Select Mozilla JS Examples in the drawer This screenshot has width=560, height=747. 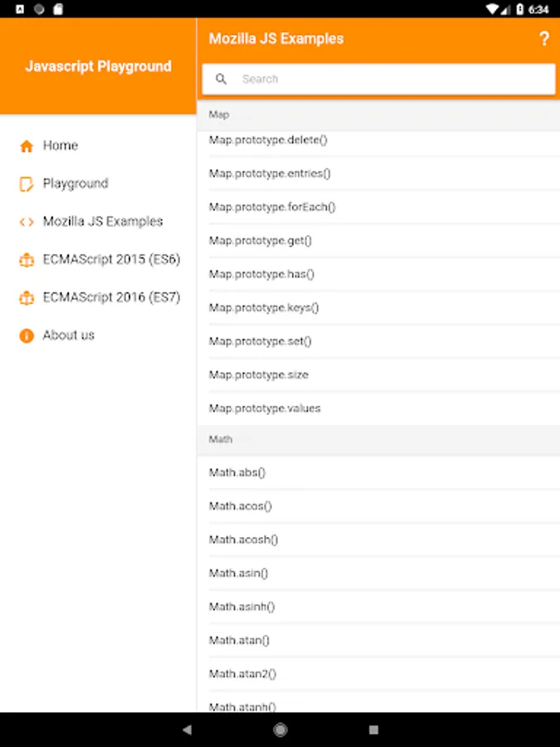click(98, 222)
